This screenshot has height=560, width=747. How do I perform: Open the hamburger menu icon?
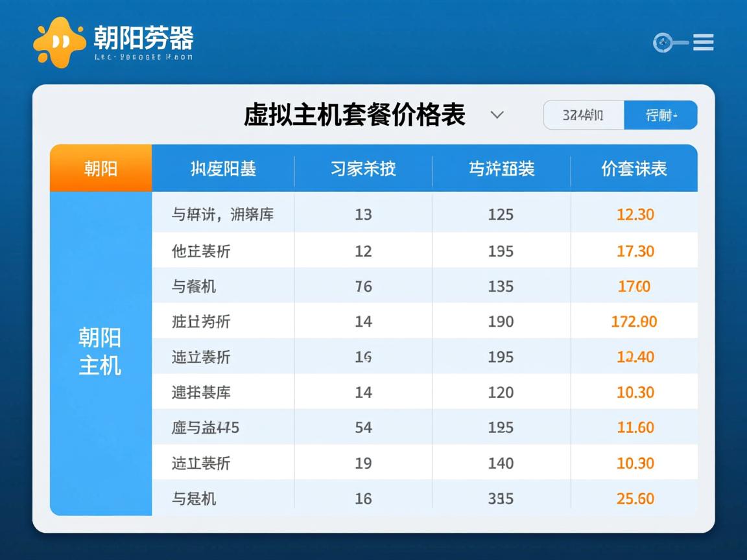703,43
